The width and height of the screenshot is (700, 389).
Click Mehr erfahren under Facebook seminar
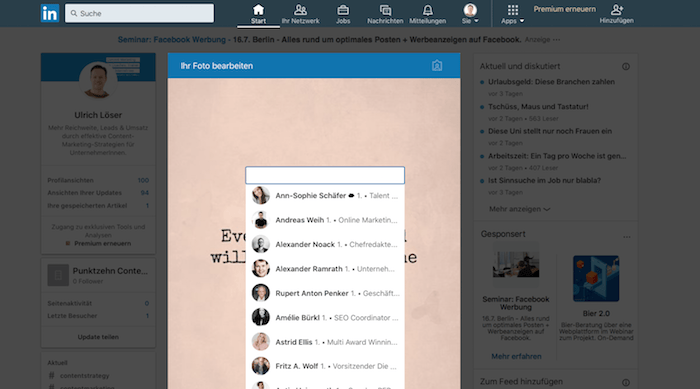pyautogui.click(x=516, y=356)
